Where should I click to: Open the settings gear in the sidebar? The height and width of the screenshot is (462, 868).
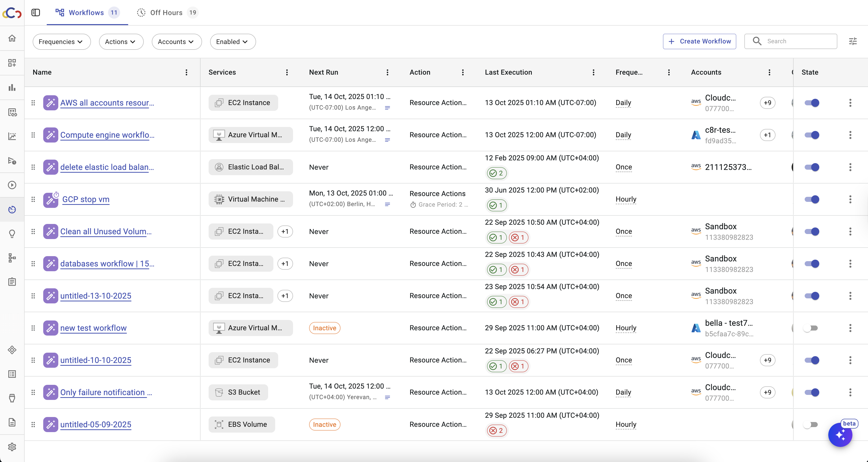coord(12,447)
